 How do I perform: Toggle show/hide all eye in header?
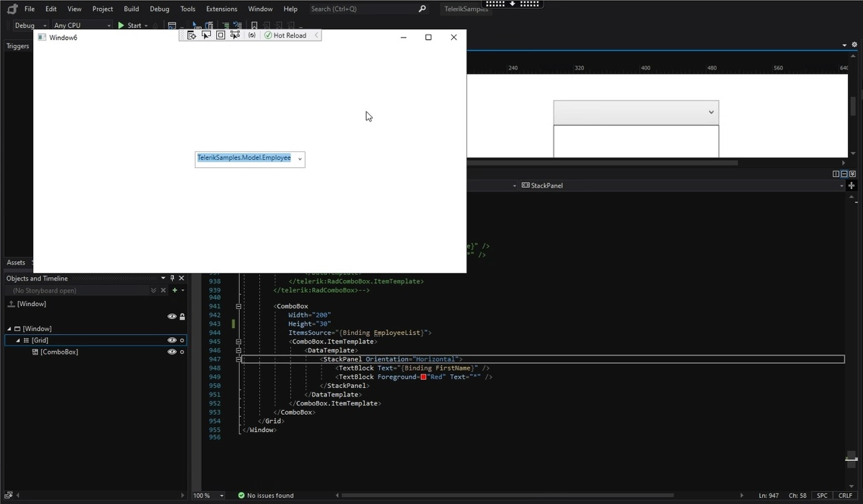pyautogui.click(x=172, y=316)
